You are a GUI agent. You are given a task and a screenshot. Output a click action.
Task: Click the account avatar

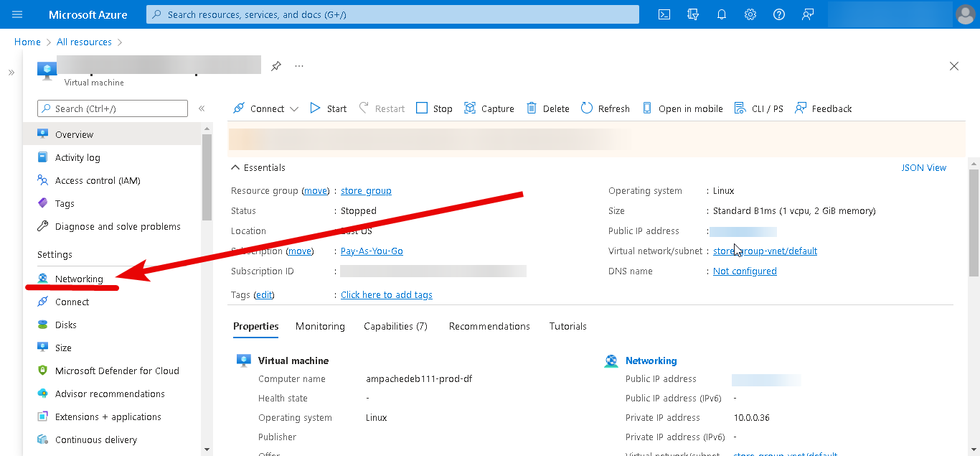pyautogui.click(x=966, y=14)
